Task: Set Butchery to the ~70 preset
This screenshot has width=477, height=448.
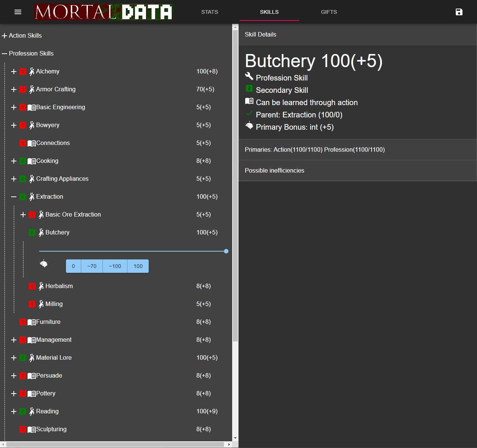Action: point(92,266)
